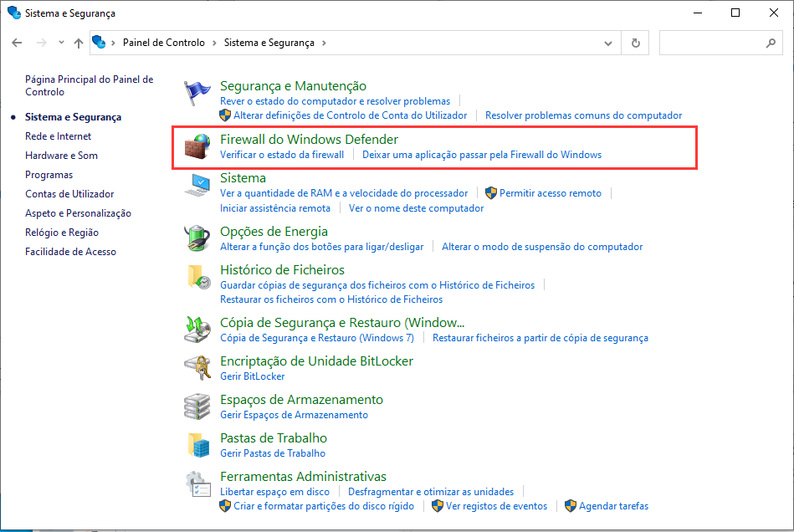
Task: Click the Ferramentas Administrativas gear icon
Action: pyautogui.click(x=197, y=484)
